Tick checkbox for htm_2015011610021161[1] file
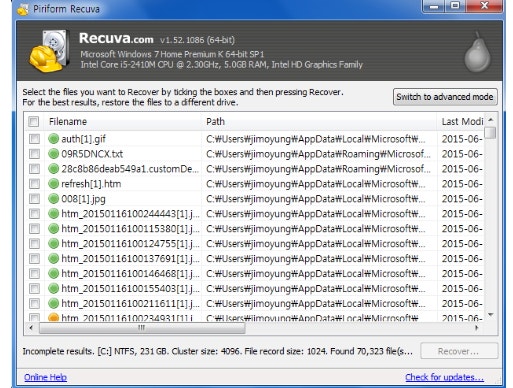Screen dimensions: 513x388 coord(34,304)
